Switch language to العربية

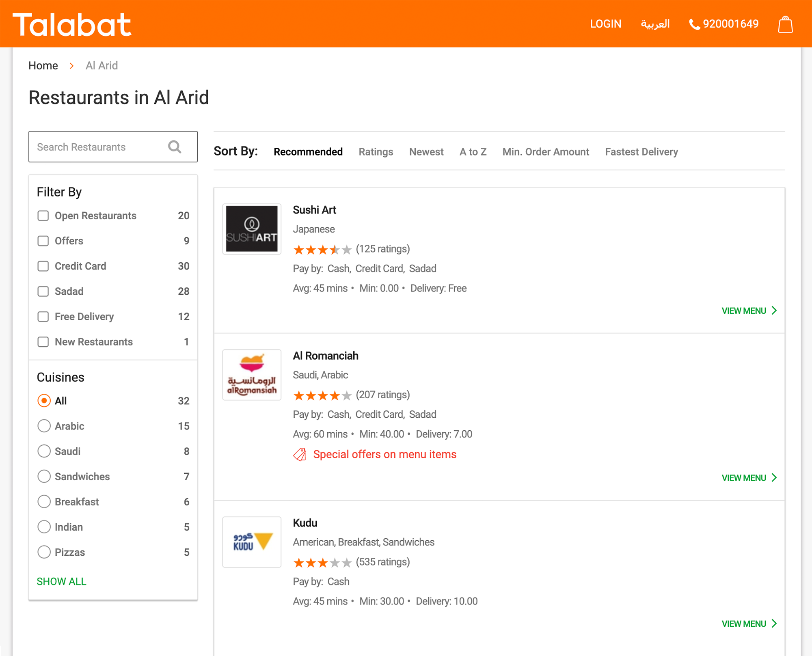click(655, 24)
